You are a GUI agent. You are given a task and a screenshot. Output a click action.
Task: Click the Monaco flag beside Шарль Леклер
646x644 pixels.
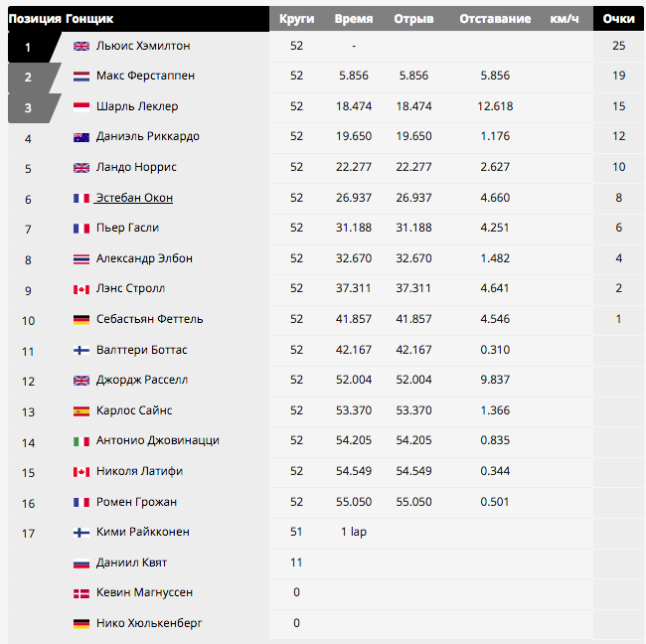coord(81,106)
